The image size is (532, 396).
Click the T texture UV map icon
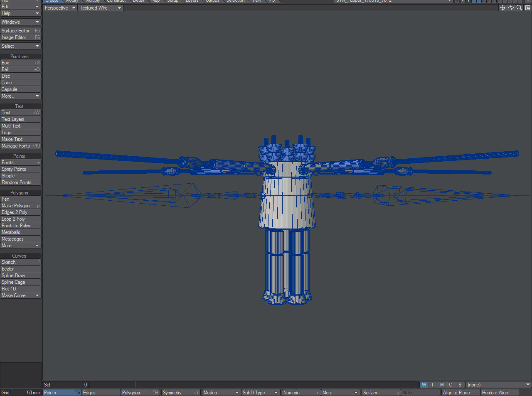tap(433, 384)
